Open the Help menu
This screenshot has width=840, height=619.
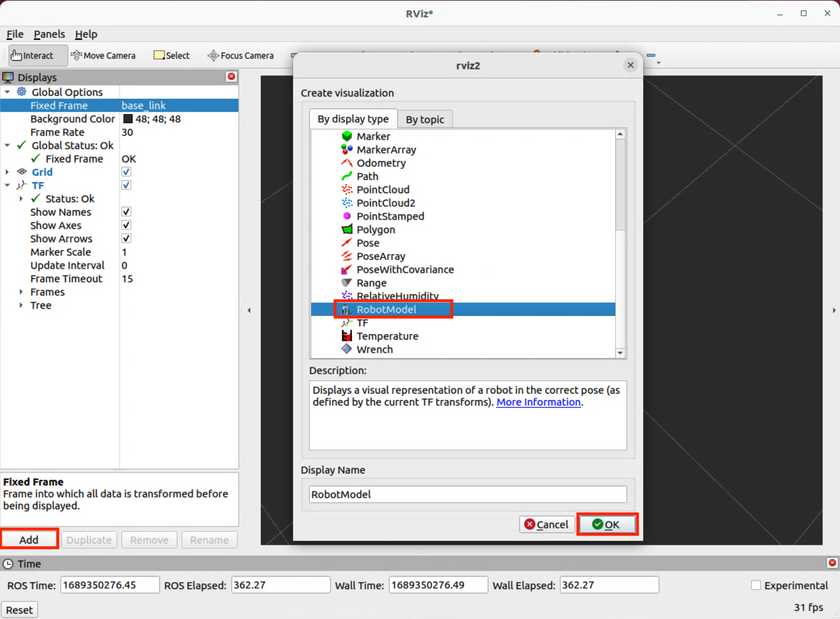[x=86, y=34]
